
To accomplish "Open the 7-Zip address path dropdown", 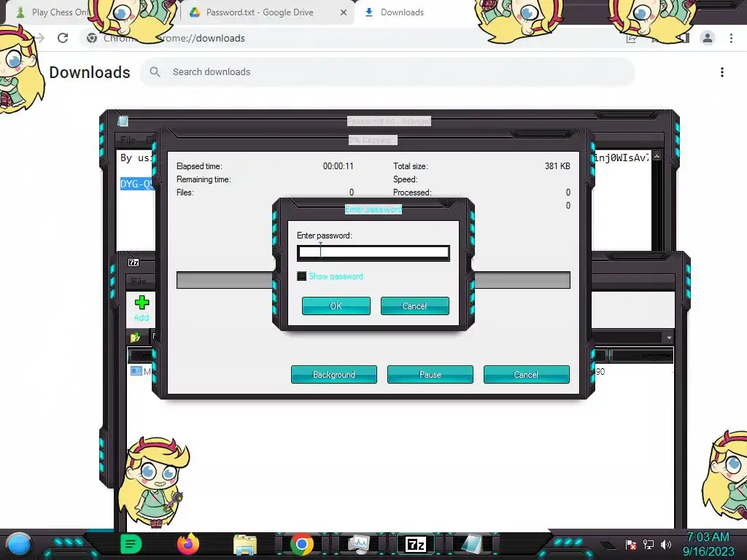I will point(669,337).
